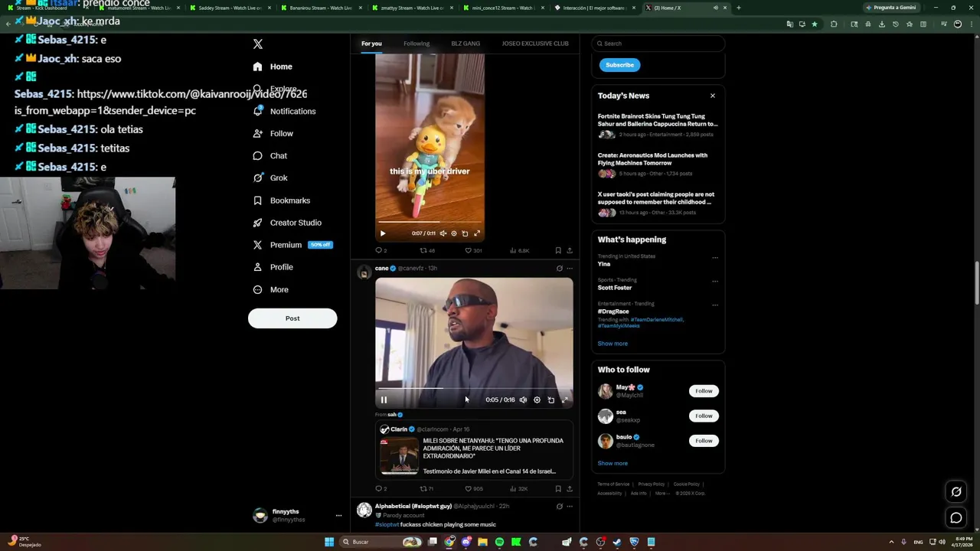Open the #sloptwt hashtag link
The height and width of the screenshot is (551, 980).
(387, 524)
